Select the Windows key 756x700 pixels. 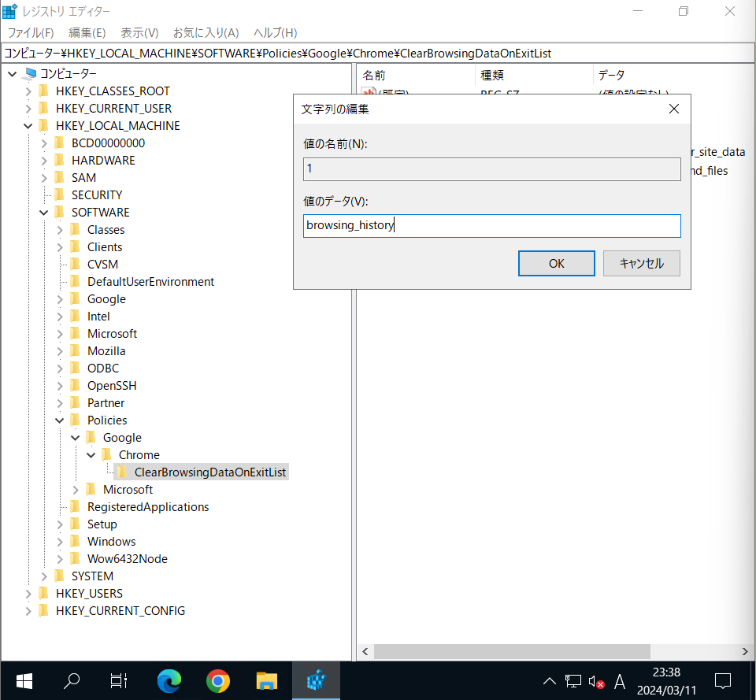click(111, 542)
